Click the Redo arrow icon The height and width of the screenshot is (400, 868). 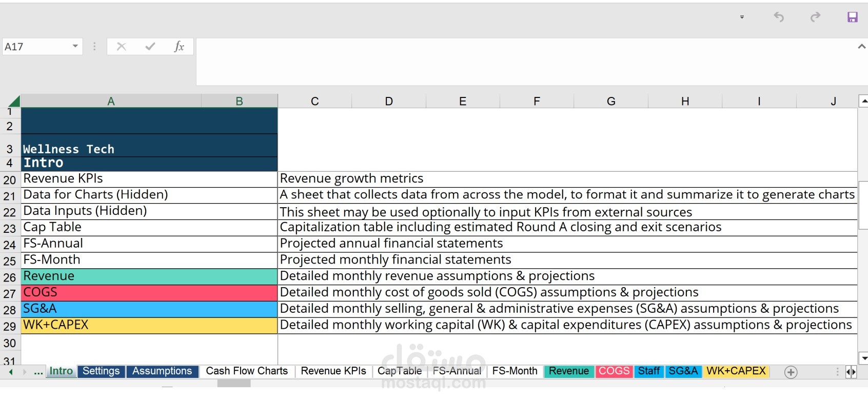click(x=815, y=17)
